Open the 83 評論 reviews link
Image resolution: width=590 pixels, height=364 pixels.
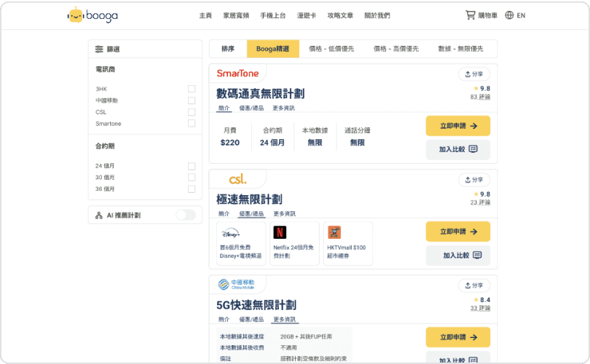[x=480, y=97]
